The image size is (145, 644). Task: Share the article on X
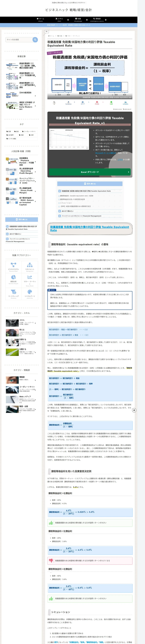(54, 103)
